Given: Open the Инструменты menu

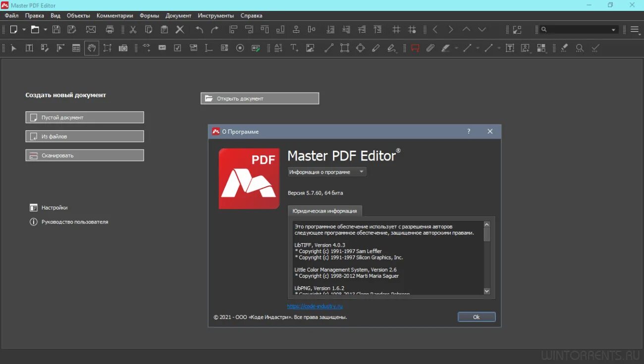Looking at the screenshot, I should tap(215, 16).
